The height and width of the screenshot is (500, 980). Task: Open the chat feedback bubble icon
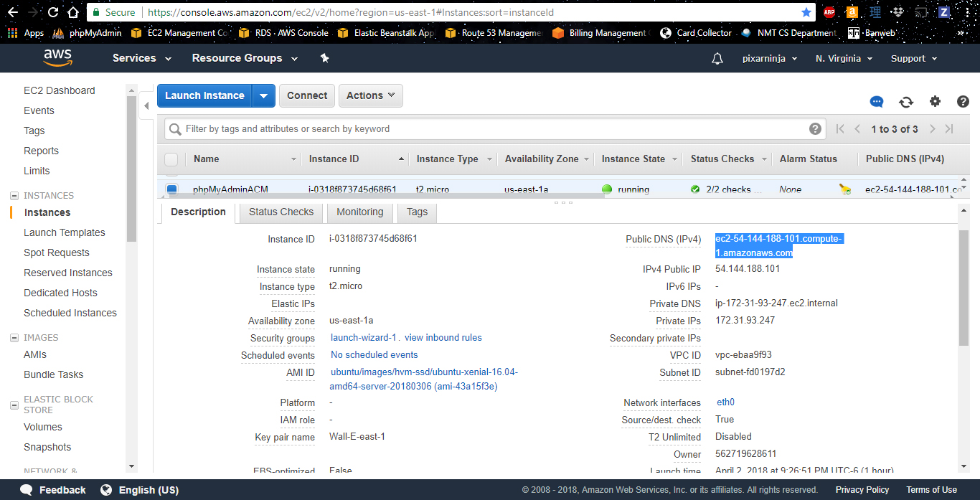coord(877,102)
